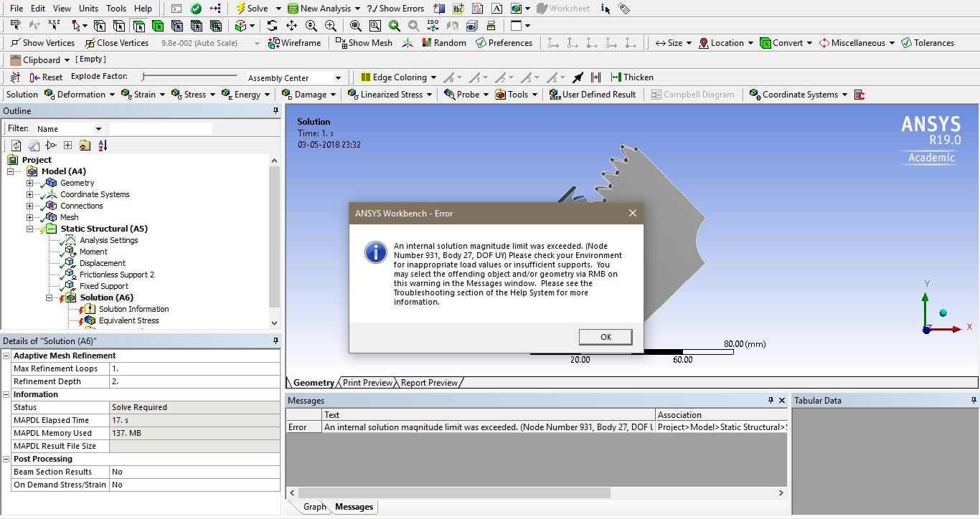Image resolution: width=980 pixels, height=519 pixels.
Task: Open the Help menu
Action: tap(143, 9)
